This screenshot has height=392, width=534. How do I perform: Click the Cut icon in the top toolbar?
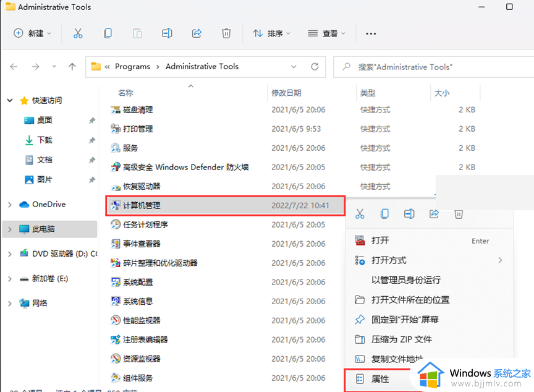[78, 33]
